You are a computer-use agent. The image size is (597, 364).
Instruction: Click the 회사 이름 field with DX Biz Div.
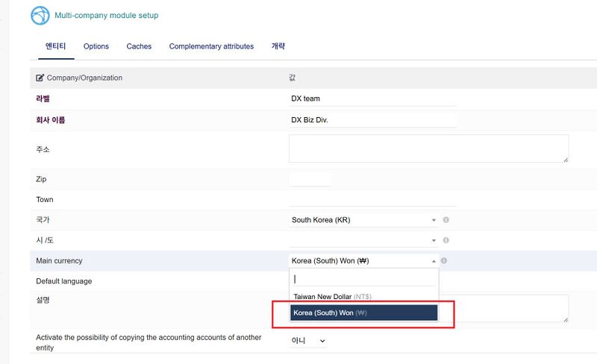coord(372,119)
